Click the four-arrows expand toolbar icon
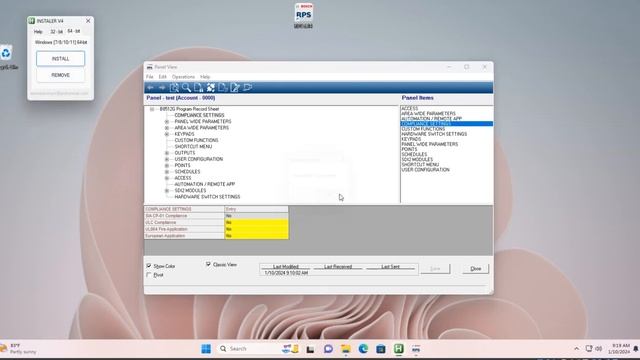The height and width of the screenshot is (360, 640). (x=211, y=87)
